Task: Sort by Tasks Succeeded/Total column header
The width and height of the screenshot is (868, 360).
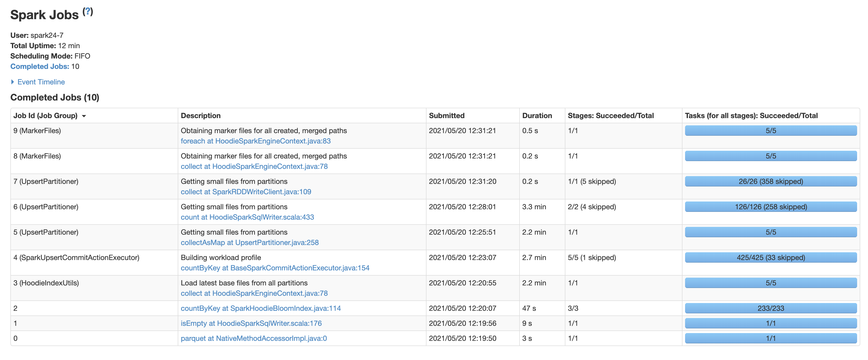Action: click(x=751, y=116)
